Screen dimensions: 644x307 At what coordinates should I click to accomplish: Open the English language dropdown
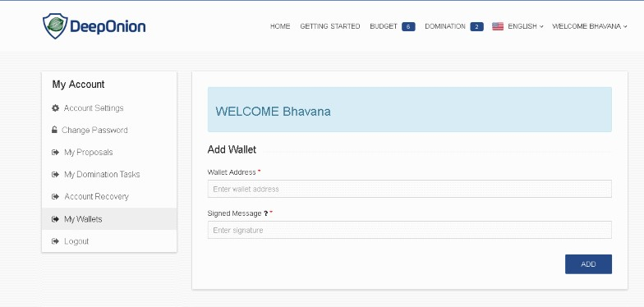526,26
